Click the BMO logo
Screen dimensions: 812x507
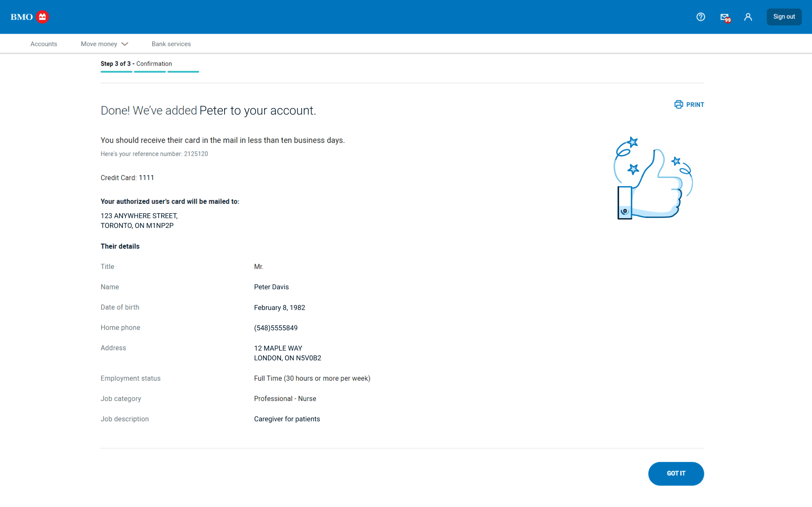pyautogui.click(x=30, y=17)
